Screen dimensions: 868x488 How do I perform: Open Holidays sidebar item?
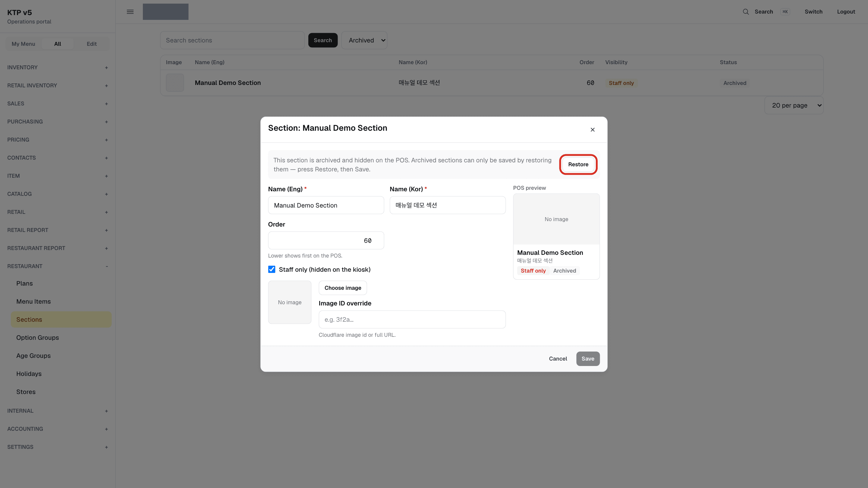point(61,374)
